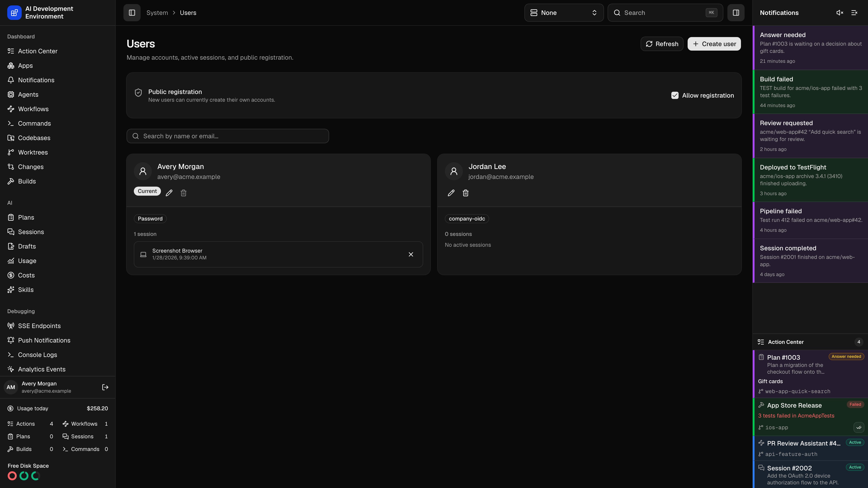
Task: Click the Usage today $258.20 row
Action: pos(58,408)
